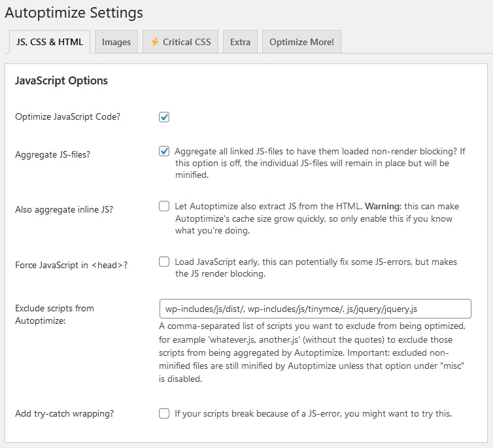Click the Also aggregate inline JS? label

pyautogui.click(x=64, y=209)
